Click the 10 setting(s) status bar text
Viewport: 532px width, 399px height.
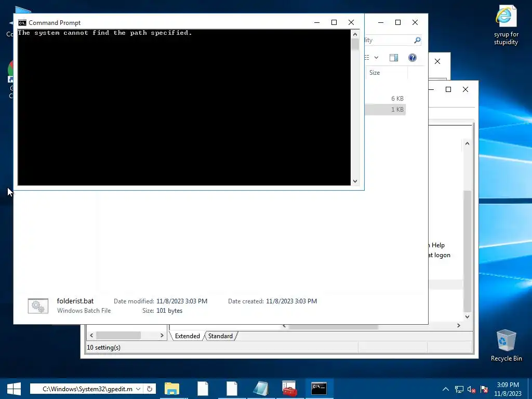103,348
